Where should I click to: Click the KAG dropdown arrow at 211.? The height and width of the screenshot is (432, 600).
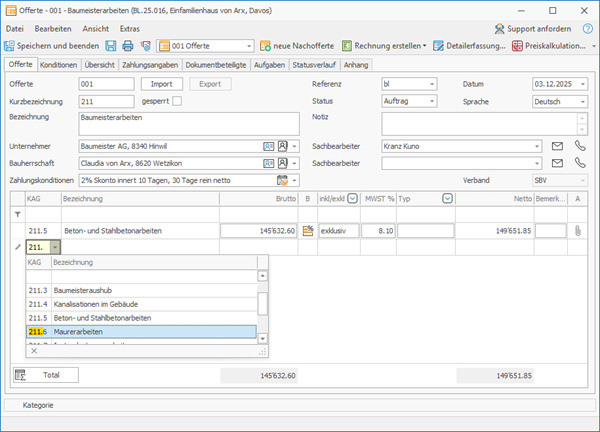click(x=55, y=248)
